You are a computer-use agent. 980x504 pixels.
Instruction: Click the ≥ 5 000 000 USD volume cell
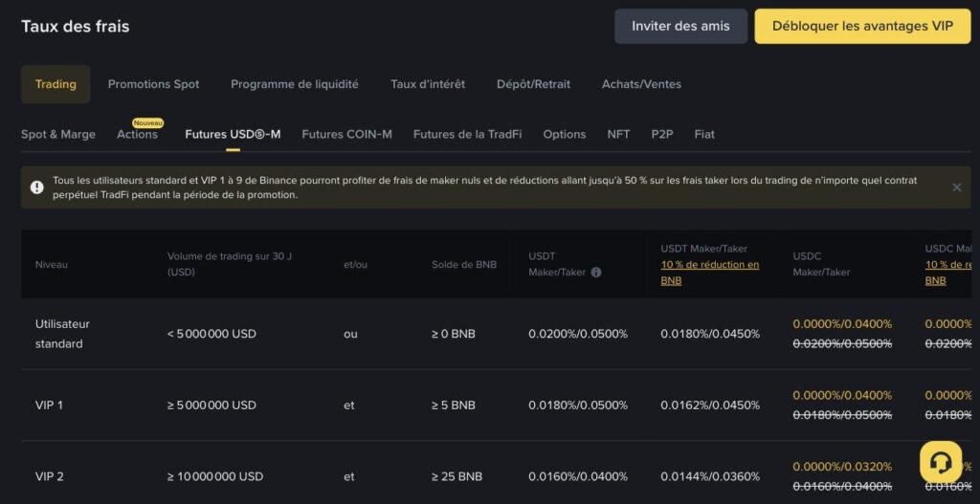(x=212, y=405)
